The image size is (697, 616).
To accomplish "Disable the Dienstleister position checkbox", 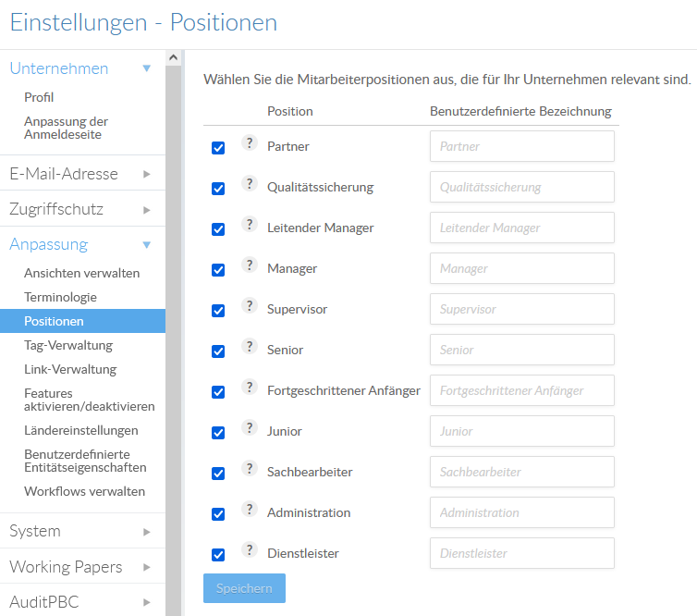I will 218,555.
